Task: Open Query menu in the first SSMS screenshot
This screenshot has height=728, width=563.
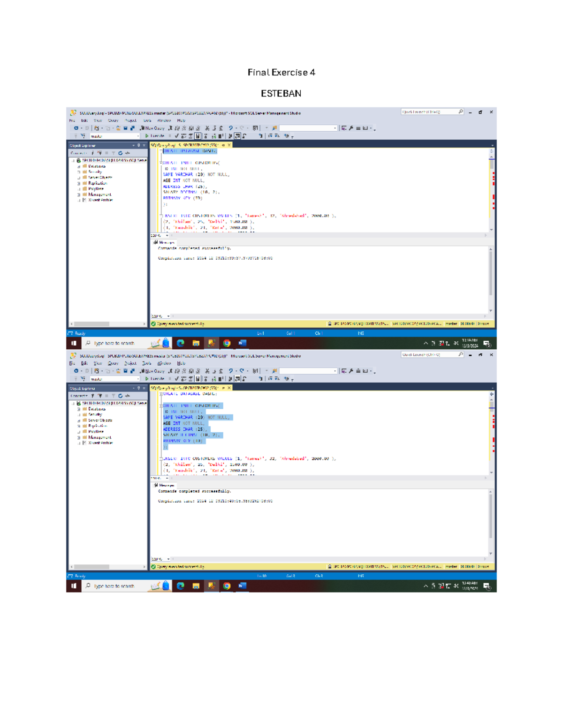Action: (113, 120)
